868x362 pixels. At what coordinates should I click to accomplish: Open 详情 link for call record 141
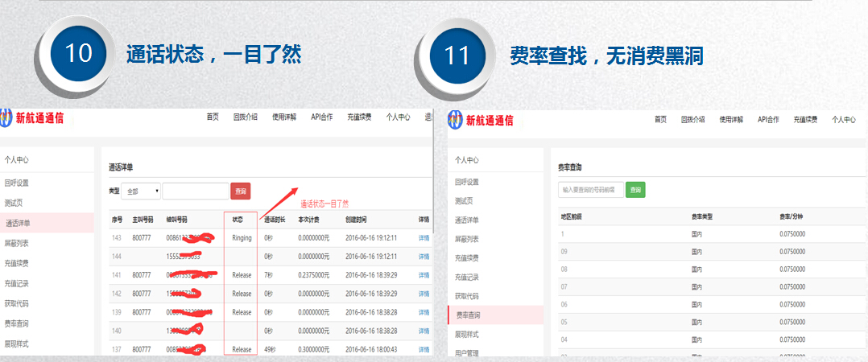tap(424, 275)
